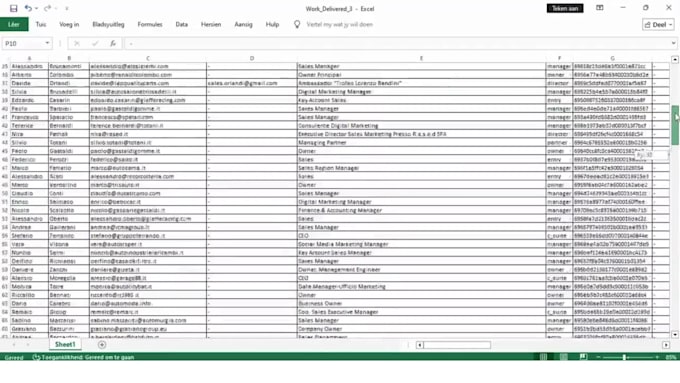Switch to Normal view icon
The height and width of the screenshot is (383, 680).
(543, 357)
